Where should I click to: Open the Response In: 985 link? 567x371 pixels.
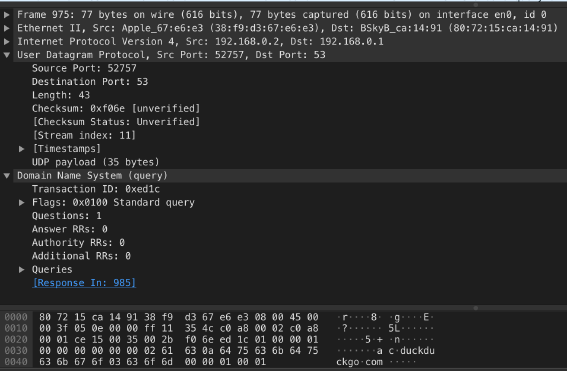coord(84,283)
